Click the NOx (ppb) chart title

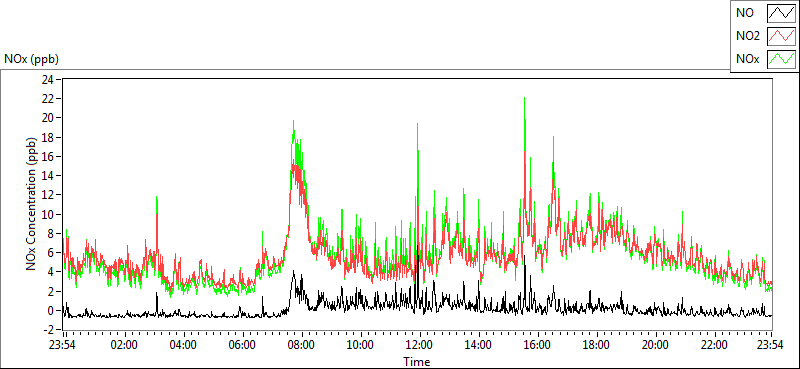click(x=32, y=59)
